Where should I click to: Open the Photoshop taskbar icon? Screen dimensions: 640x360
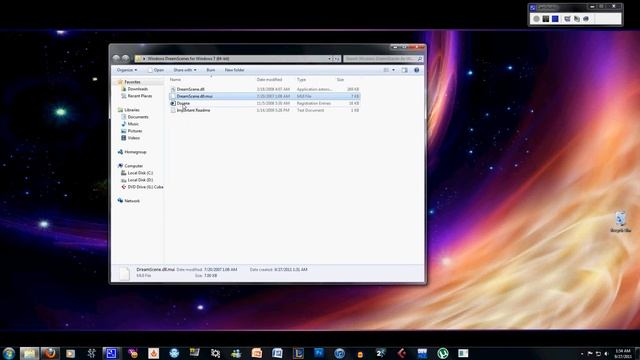click(319, 353)
